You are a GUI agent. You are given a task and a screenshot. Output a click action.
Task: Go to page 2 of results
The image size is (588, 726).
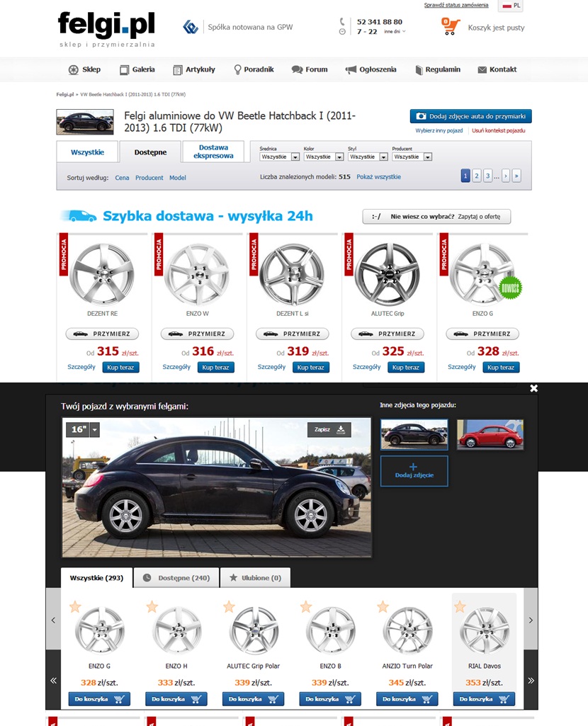click(476, 176)
